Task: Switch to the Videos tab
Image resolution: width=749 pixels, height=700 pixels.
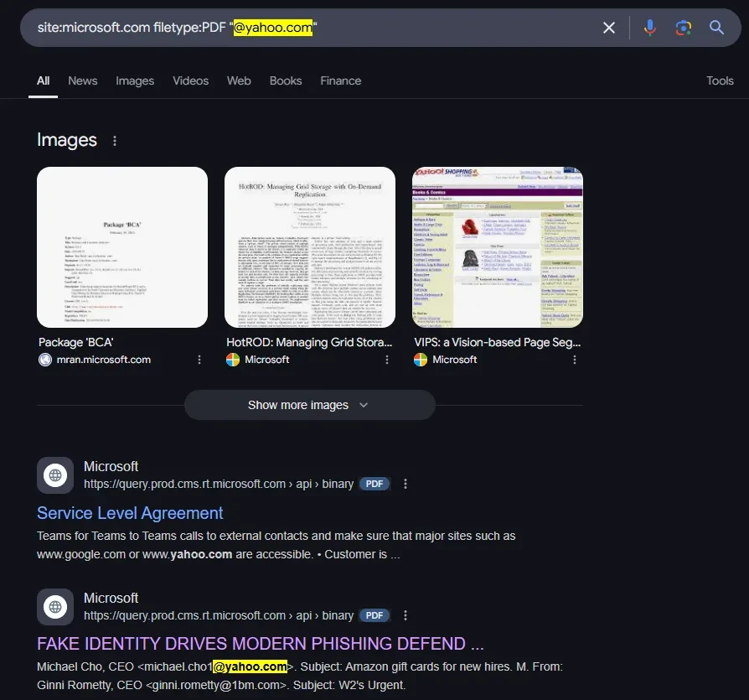Action: [190, 80]
